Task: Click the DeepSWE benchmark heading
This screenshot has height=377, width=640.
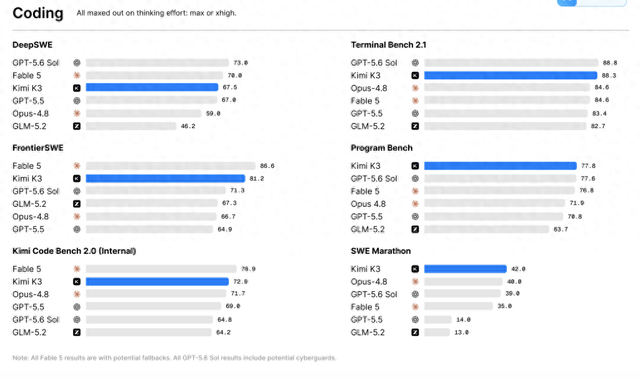Action: pyautogui.click(x=32, y=45)
